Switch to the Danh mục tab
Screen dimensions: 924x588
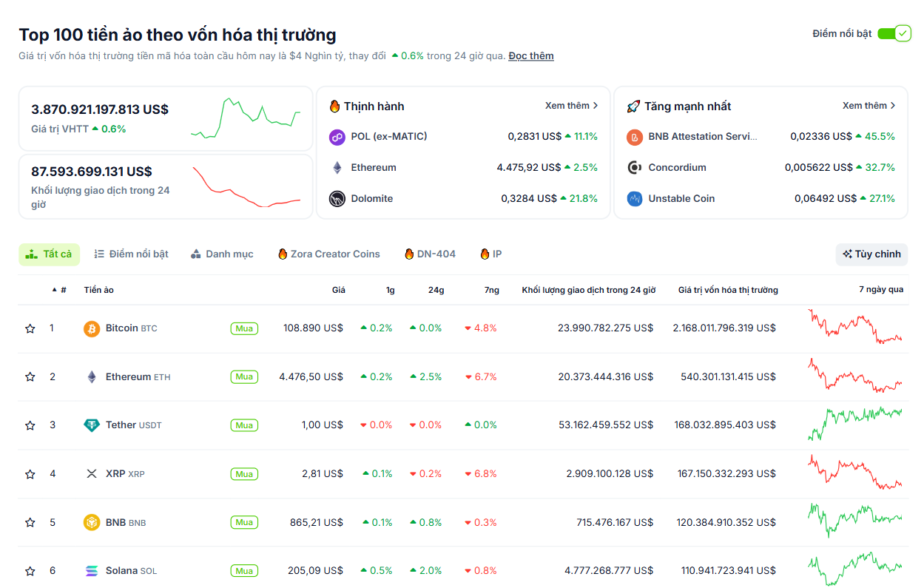(222, 254)
